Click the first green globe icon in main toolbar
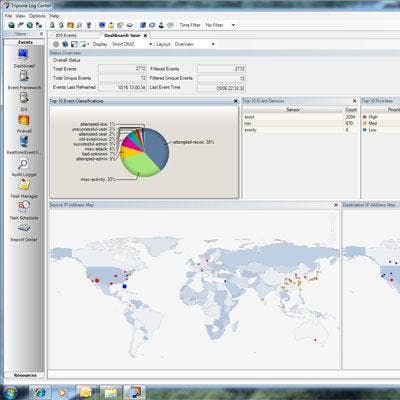400x400 pixels. (11, 25)
